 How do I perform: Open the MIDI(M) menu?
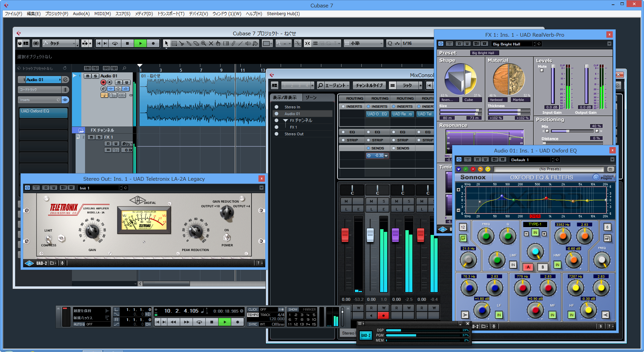(x=103, y=14)
